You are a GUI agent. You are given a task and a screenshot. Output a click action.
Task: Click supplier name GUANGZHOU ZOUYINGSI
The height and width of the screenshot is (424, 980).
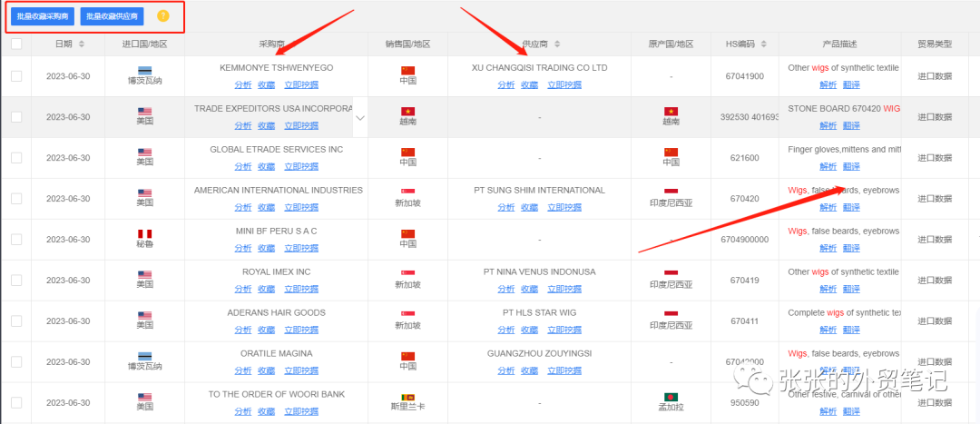click(539, 353)
